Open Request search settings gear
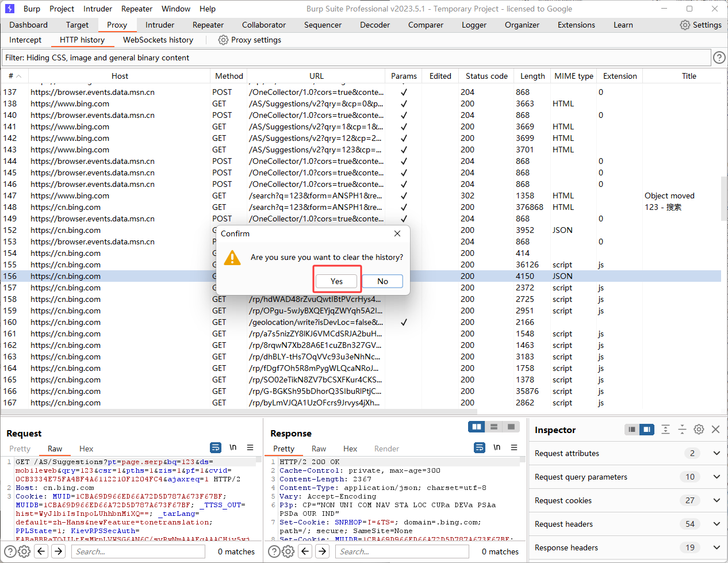 pos(24,551)
